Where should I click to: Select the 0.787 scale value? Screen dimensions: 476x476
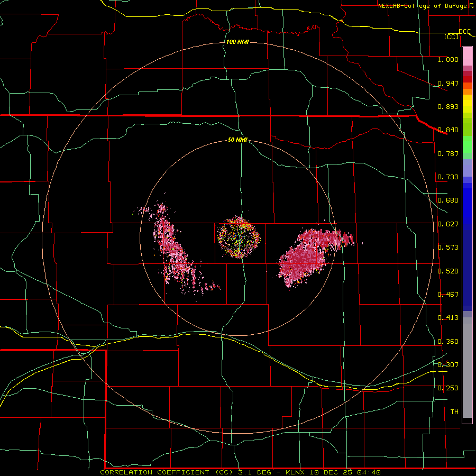tap(448, 153)
